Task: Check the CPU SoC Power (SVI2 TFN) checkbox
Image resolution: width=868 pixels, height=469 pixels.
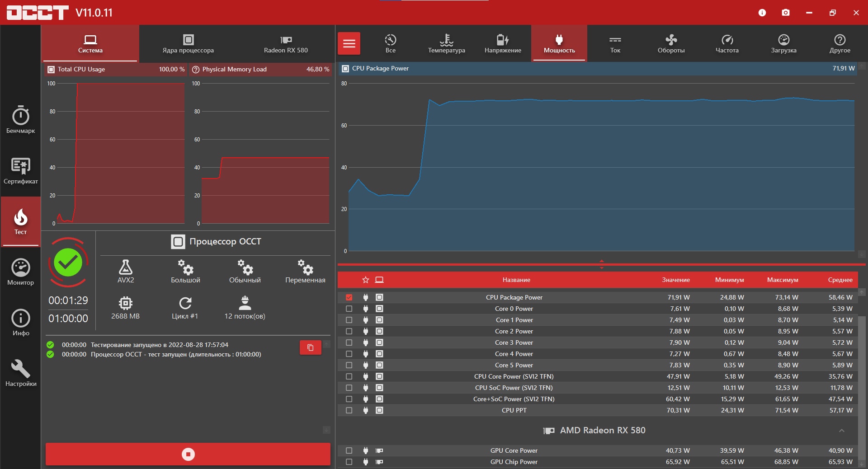Action: click(x=349, y=388)
